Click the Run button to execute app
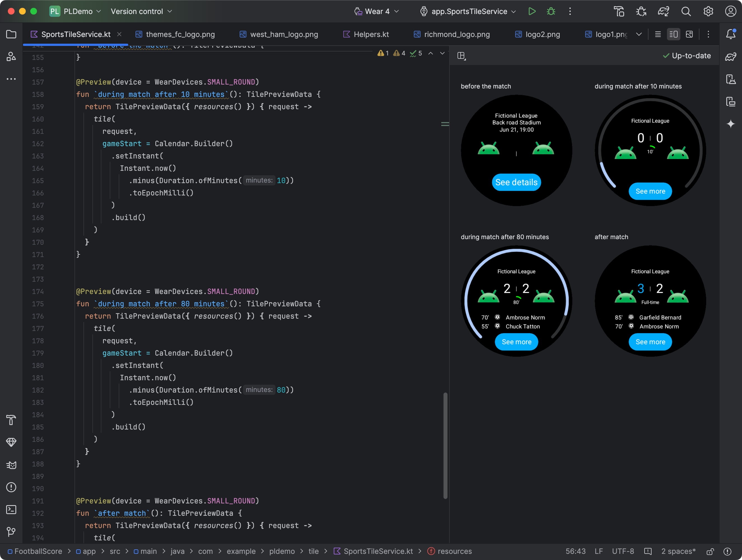 532,11
